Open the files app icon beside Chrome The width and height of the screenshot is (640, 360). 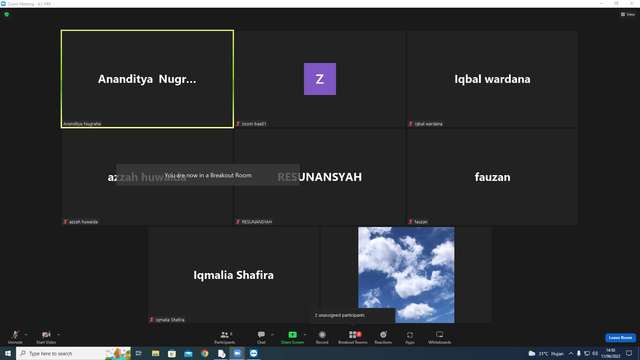(x=221, y=353)
